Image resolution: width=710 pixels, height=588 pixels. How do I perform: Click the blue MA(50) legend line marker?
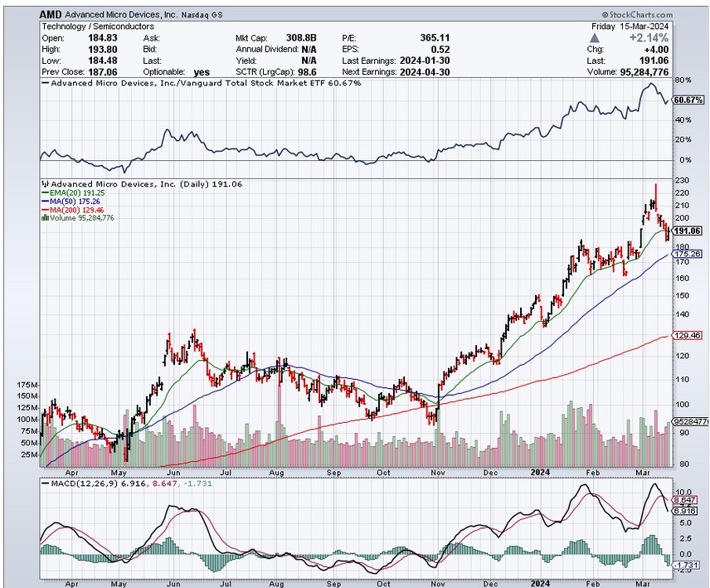click(x=46, y=201)
